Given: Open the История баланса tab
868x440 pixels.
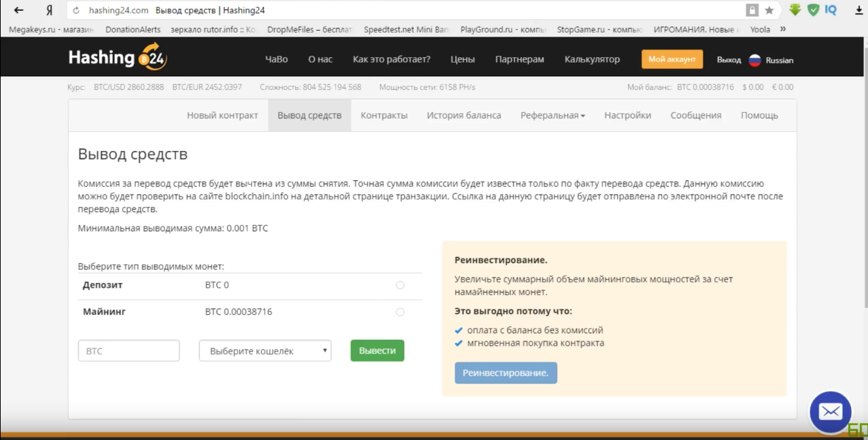Looking at the screenshot, I should (x=464, y=116).
